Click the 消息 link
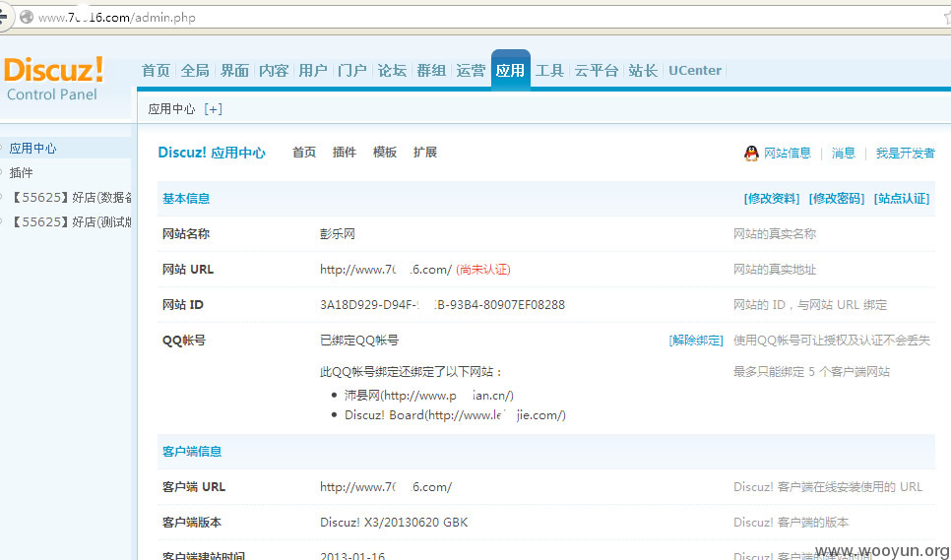The image size is (951, 560). (x=843, y=154)
